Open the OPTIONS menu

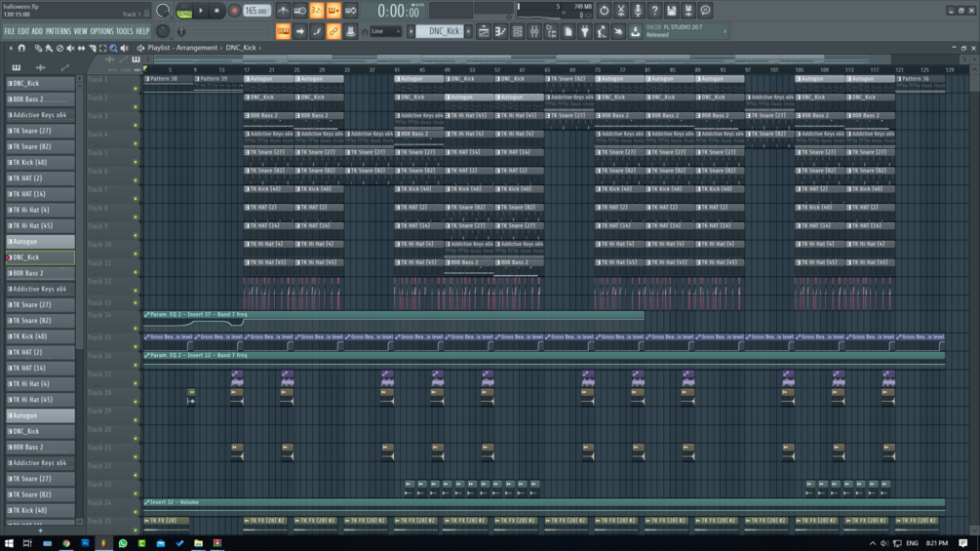101,31
